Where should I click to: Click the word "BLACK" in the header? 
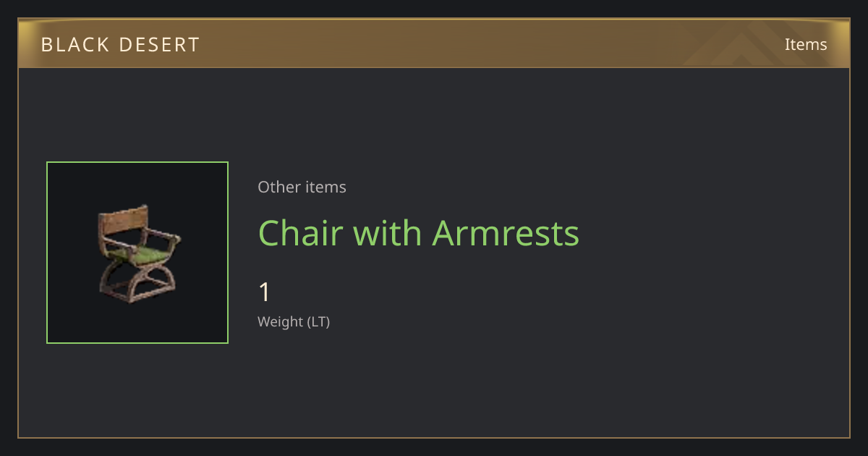point(74,44)
